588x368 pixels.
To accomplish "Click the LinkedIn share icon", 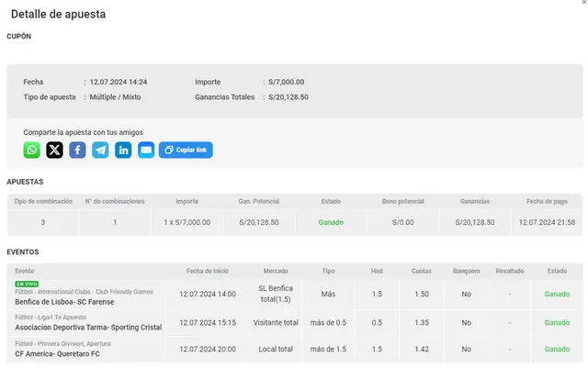I will pos(123,150).
